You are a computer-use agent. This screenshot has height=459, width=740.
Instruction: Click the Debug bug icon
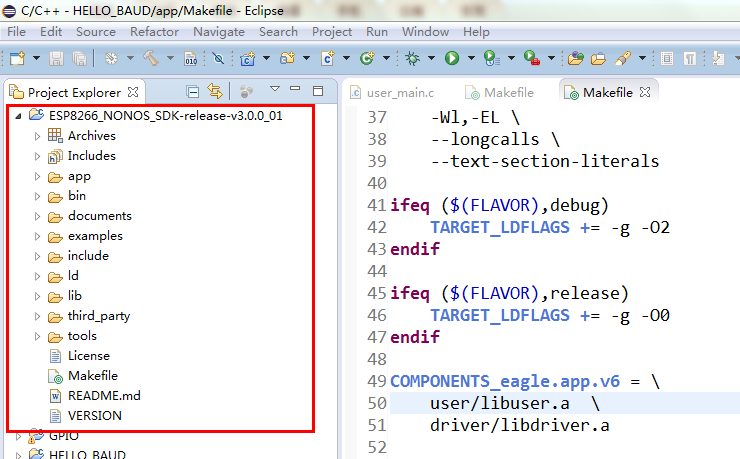coord(412,58)
